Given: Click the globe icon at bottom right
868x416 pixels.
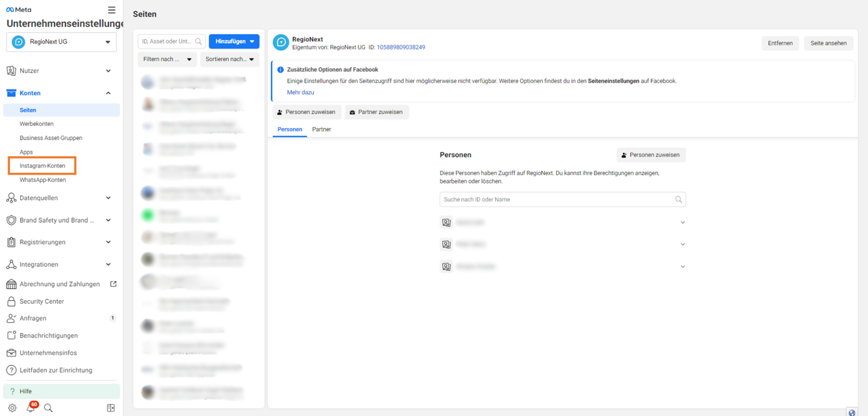Looking at the screenshot, I should click(852, 412).
